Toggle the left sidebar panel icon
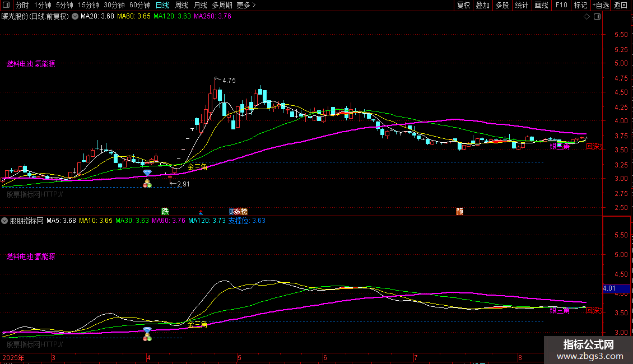 click(x=6, y=5)
